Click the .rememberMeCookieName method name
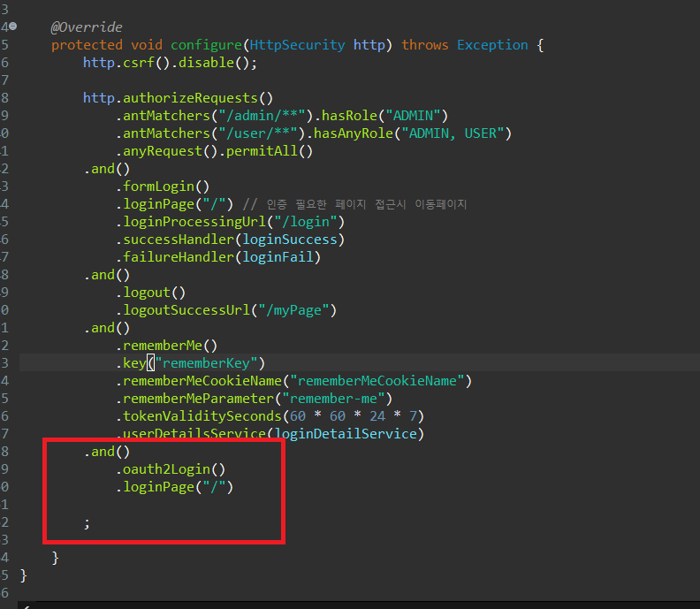Viewport: 700px width, 609px height. 202,381
